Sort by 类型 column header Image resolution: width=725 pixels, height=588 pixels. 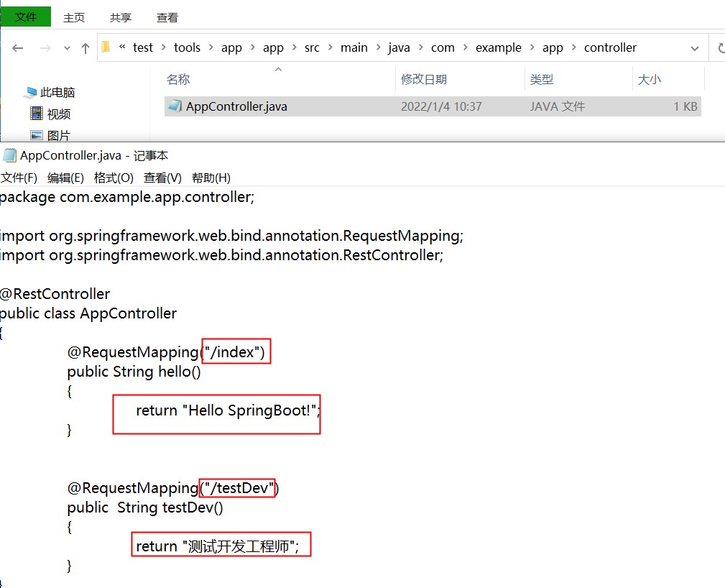click(542, 80)
